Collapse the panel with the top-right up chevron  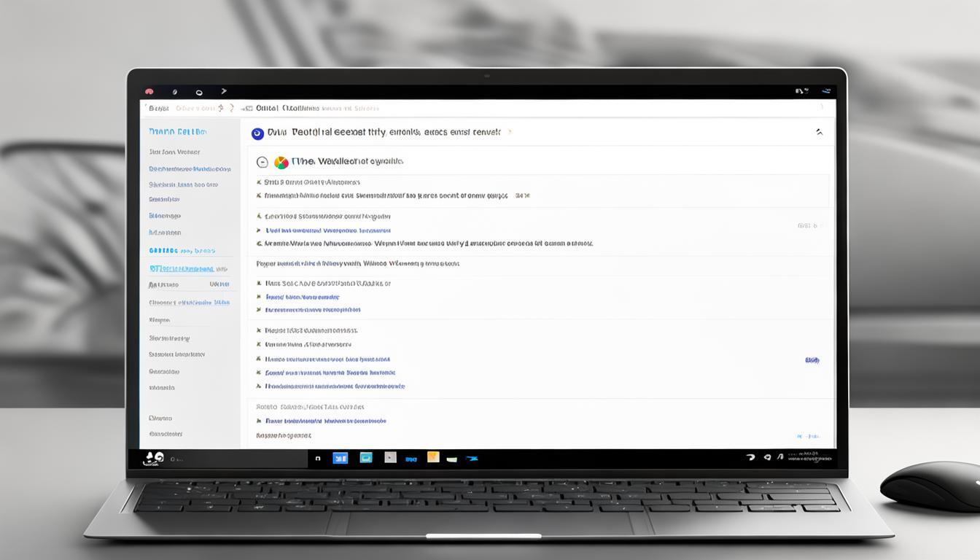point(819,132)
